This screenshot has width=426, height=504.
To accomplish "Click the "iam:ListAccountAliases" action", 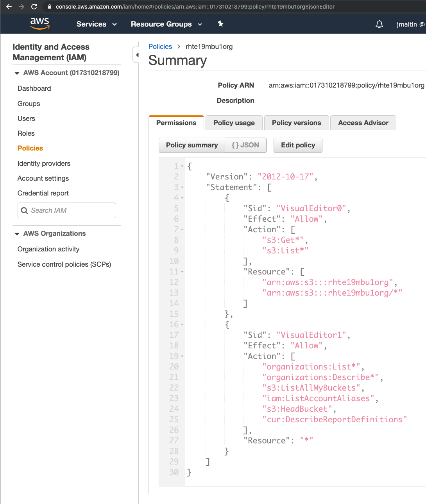I will coord(318,398).
